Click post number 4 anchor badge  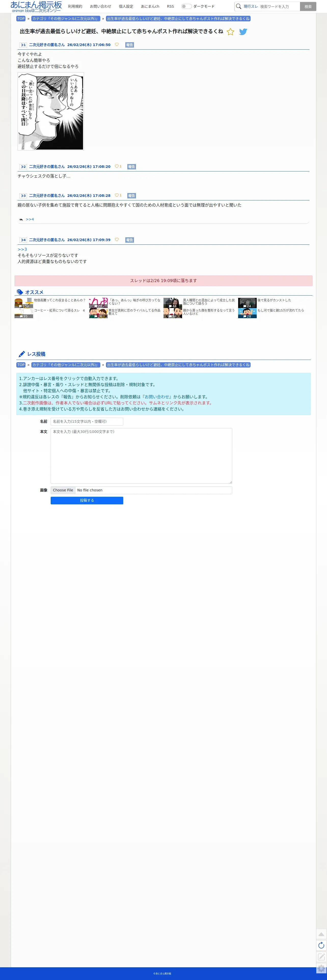tap(23, 240)
